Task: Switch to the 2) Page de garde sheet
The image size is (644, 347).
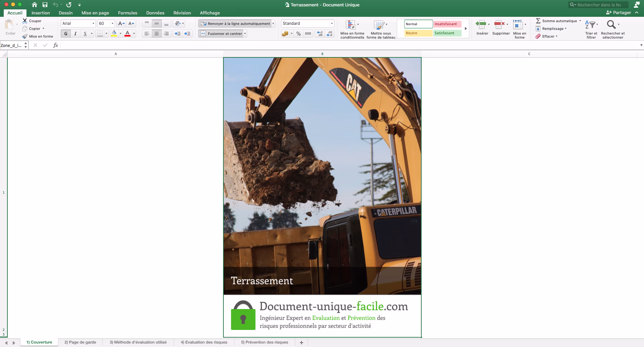Action: pyautogui.click(x=80, y=342)
